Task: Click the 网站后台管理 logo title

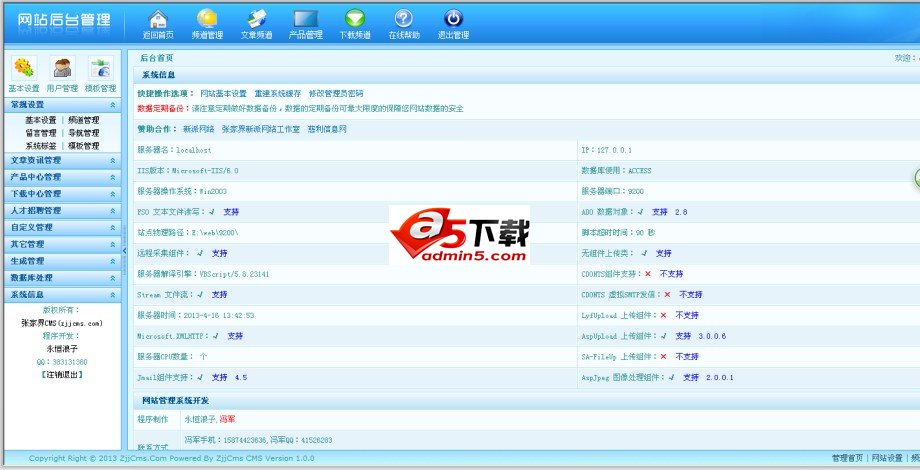Action: [x=64, y=20]
